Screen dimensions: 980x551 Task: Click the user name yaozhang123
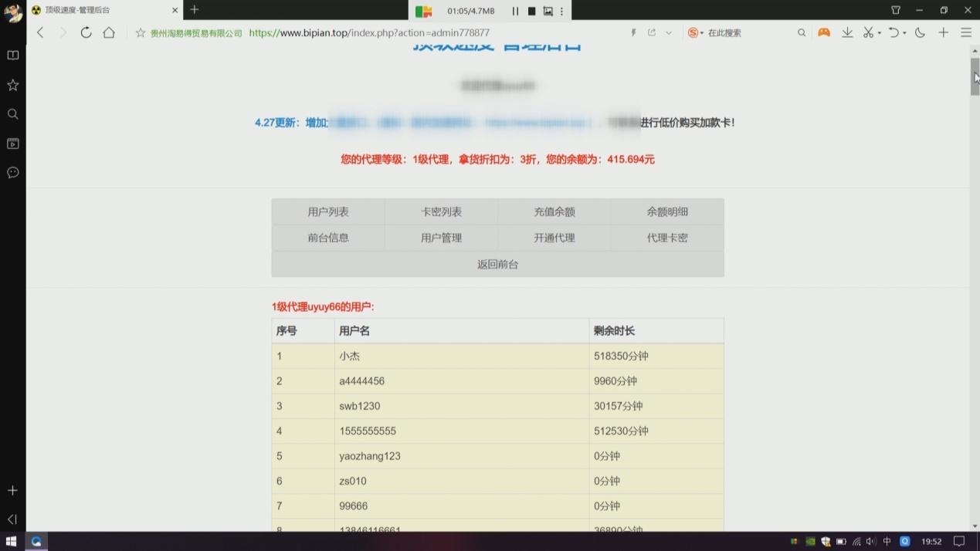370,456
